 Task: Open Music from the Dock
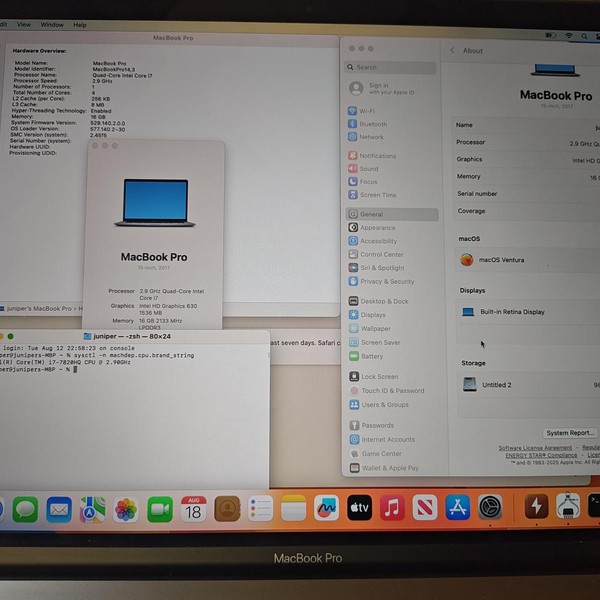(x=392, y=507)
